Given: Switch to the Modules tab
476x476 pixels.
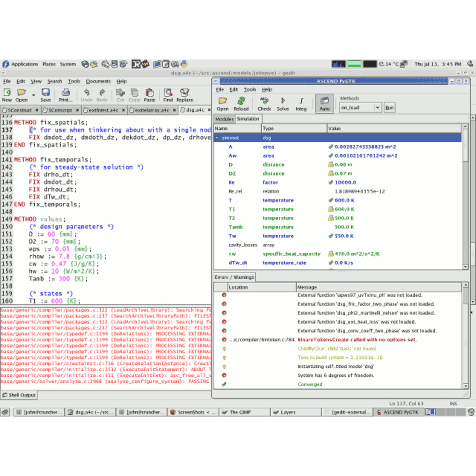Looking at the screenshot, I should (x=224, y=119).
